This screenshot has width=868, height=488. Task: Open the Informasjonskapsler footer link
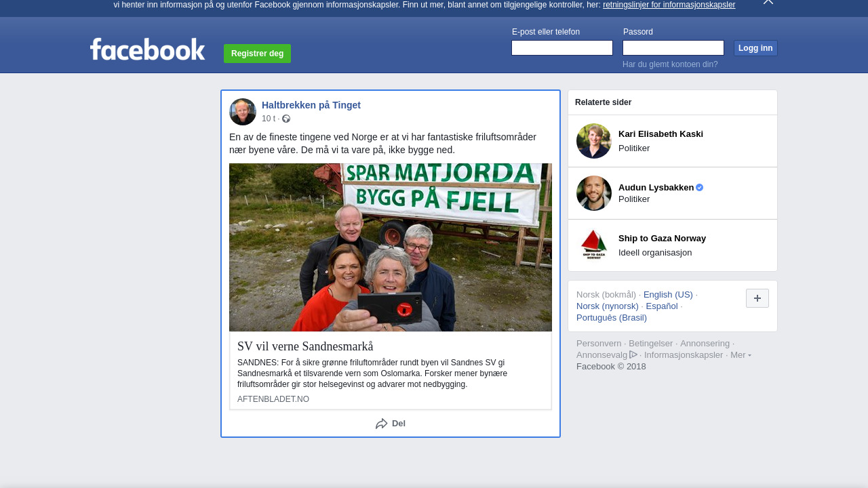(684, 355)
